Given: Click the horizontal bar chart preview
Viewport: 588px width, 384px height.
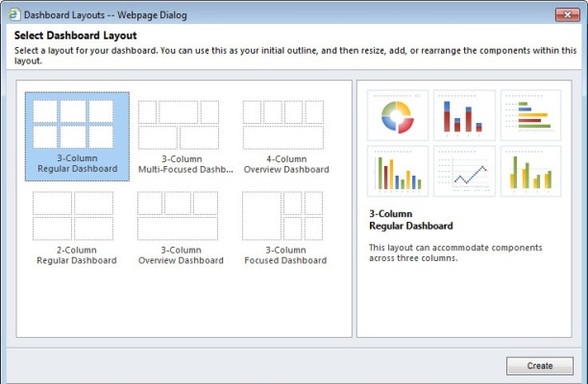Looking at the screenshot, I should [529, 115].
